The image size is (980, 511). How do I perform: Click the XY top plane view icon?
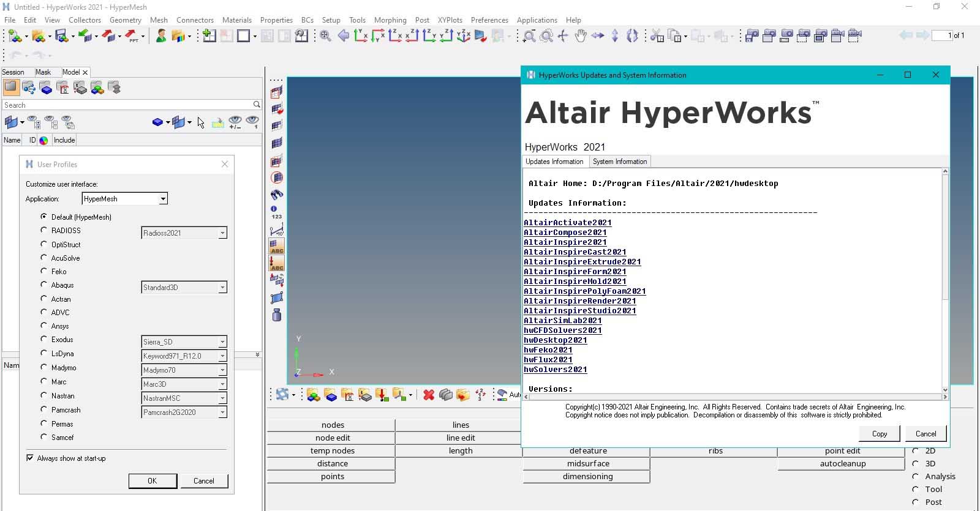[x=361, y=36]
